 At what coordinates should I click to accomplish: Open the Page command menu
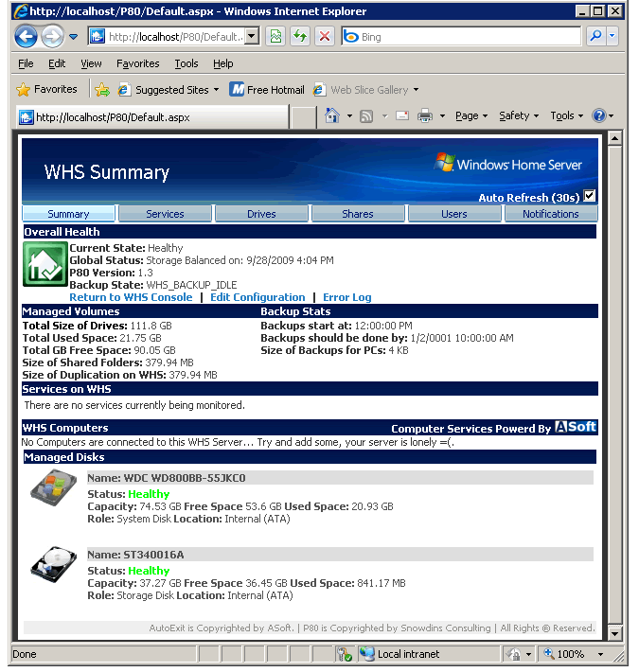pos(471,115)
